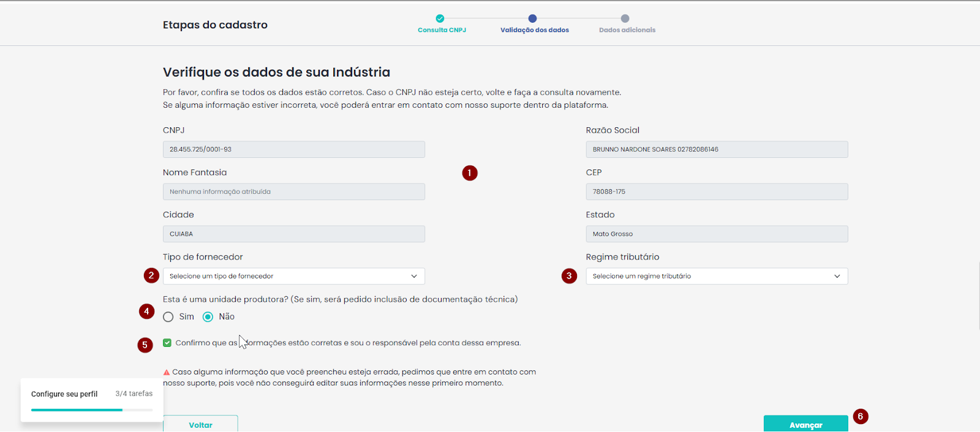Viewport: 980px width, 432px height.
Task: Click the green Consulta CNPJ checkmark icon
Action: pos(440,18)
